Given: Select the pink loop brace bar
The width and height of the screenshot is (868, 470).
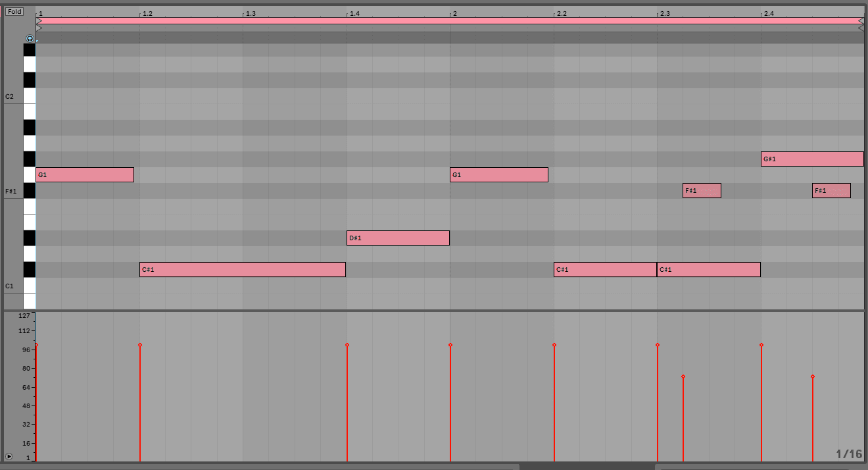Looking at the screenshot, I should click(450, 21).
